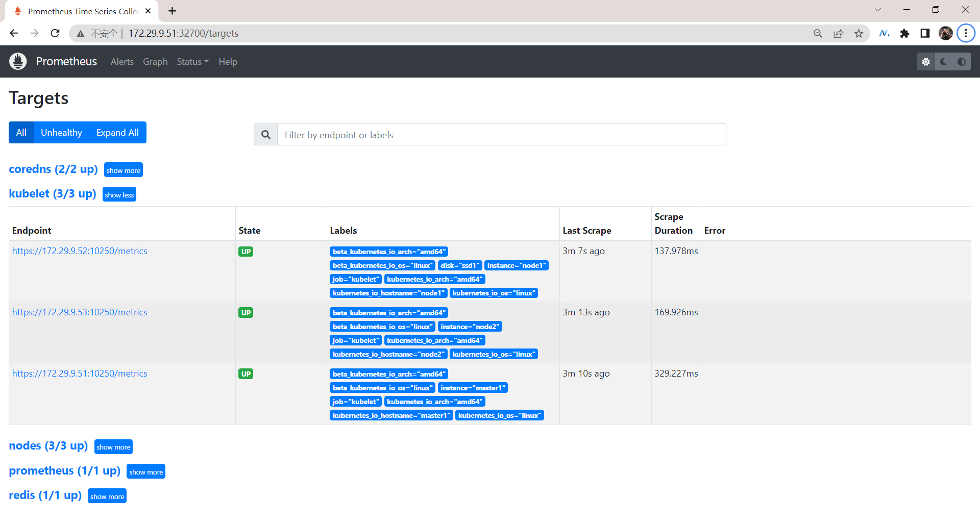The image size is (980, 523).
Task: Expand coredns targets with show more
Action: point(124,170)
